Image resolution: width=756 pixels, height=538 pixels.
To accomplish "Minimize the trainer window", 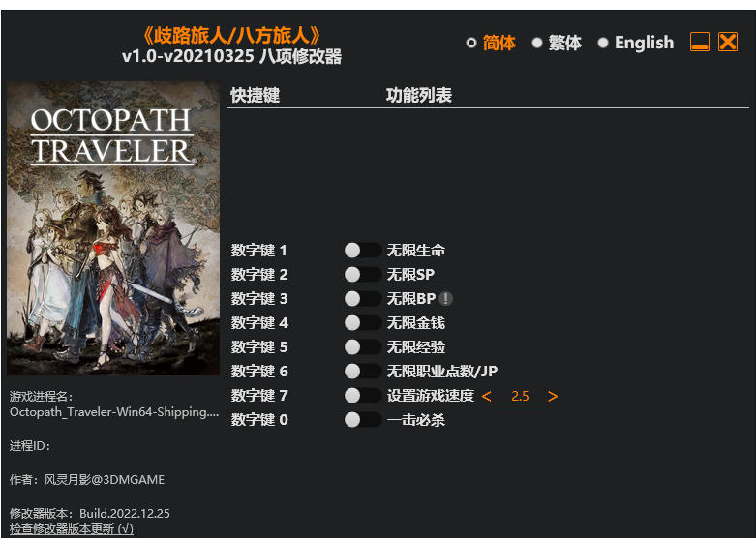I will pos(700,42).
